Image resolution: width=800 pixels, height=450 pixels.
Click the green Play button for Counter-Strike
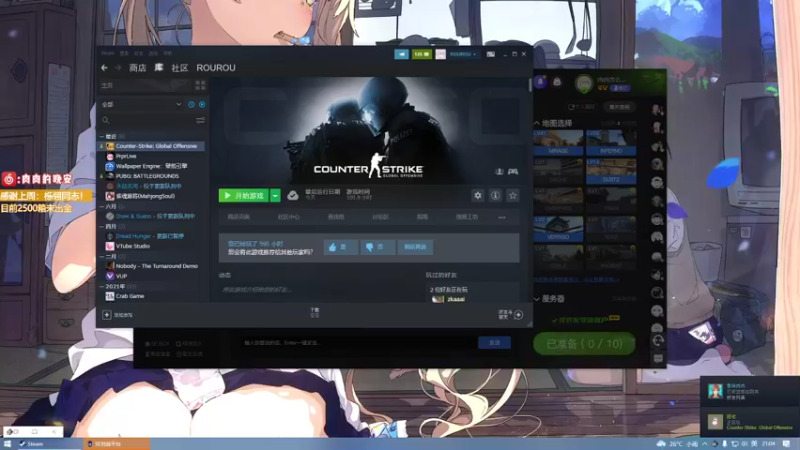tap(244, 195)
